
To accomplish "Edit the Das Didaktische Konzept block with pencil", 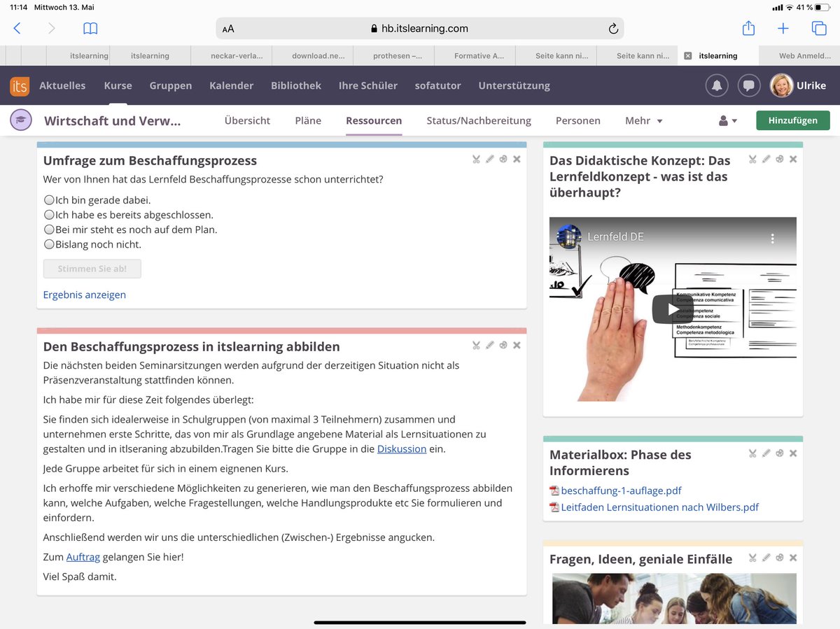I will [766, 160].
